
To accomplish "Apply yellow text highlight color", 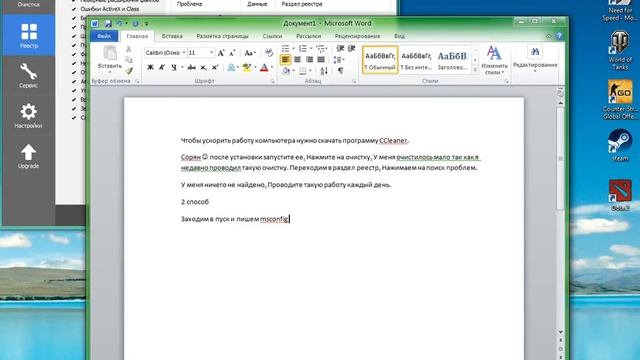I will [247, 67].
